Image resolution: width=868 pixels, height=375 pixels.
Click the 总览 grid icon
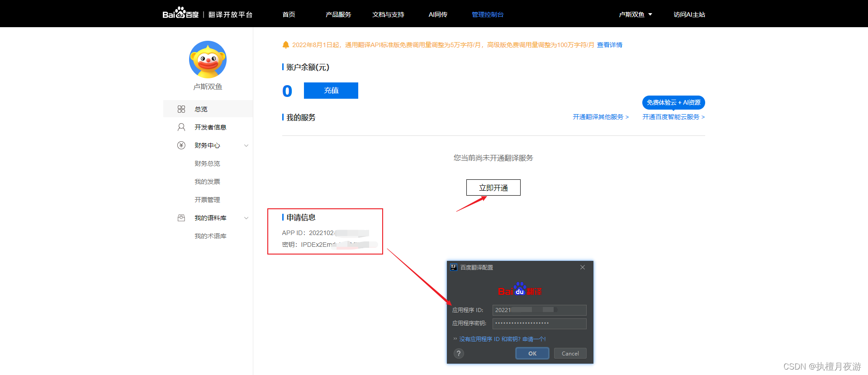click(181, 109)
